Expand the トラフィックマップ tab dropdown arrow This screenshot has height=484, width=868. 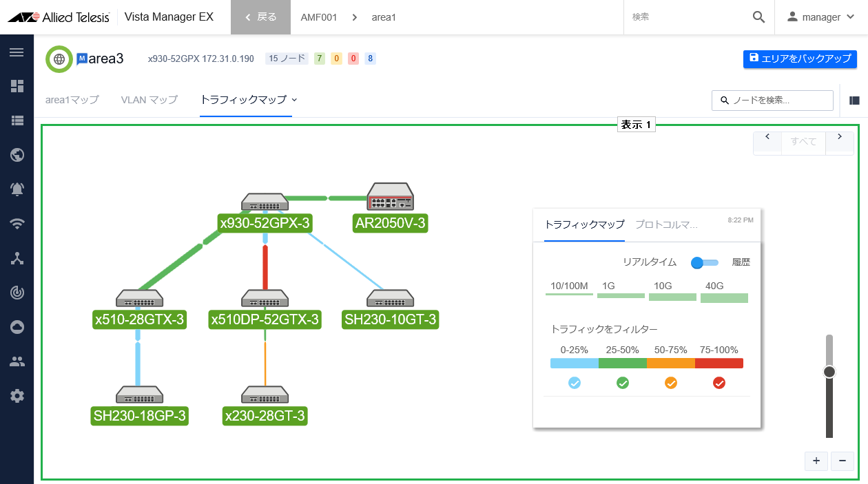[294, 100]
